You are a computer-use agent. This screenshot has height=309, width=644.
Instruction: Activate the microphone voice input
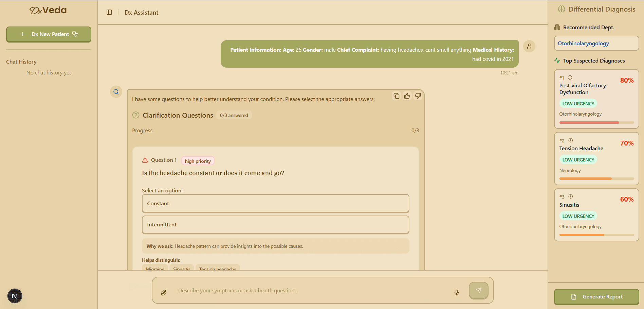457,292
